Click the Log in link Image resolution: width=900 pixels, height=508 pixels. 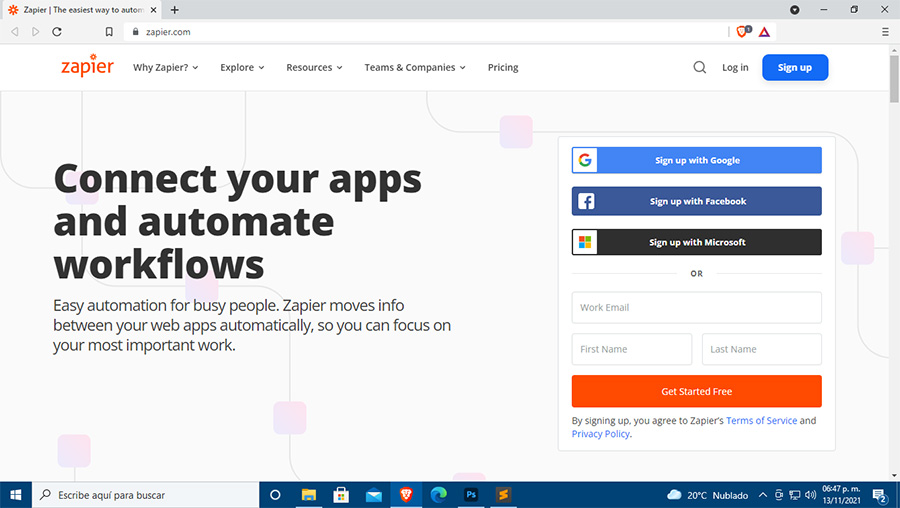[x=735, y=67]
